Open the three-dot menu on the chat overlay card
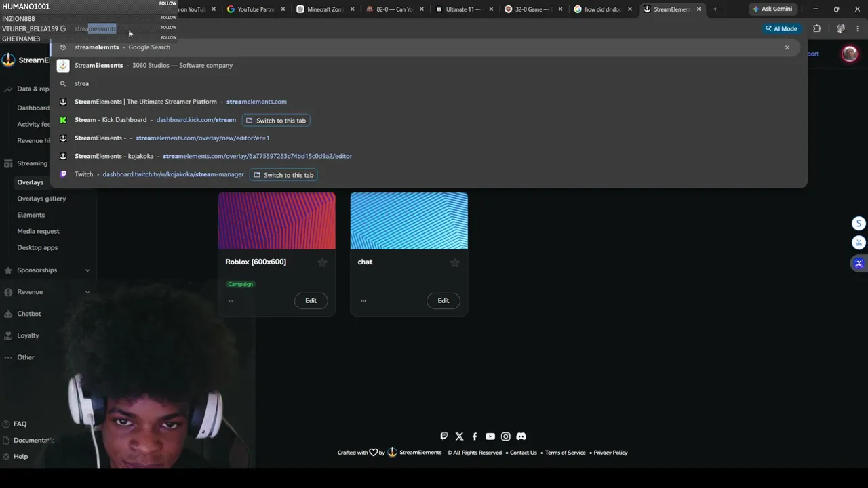 click(363, 300)
